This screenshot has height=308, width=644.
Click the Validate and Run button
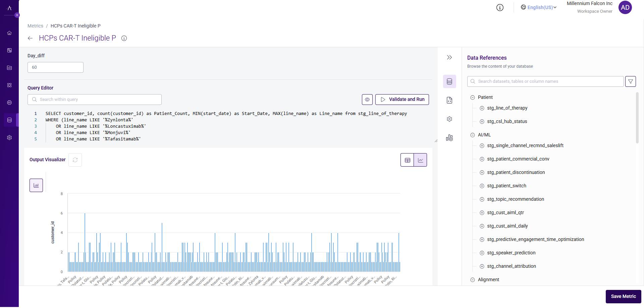402,100
